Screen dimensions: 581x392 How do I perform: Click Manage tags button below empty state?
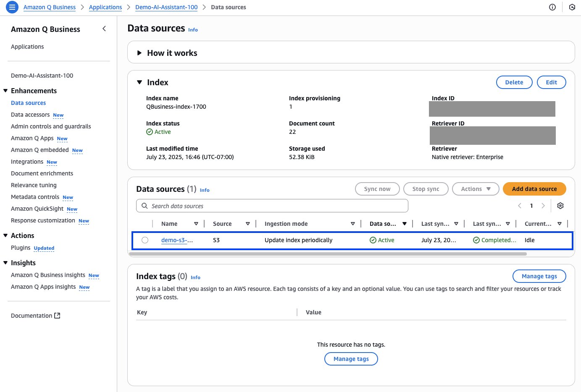coord(351,359)
